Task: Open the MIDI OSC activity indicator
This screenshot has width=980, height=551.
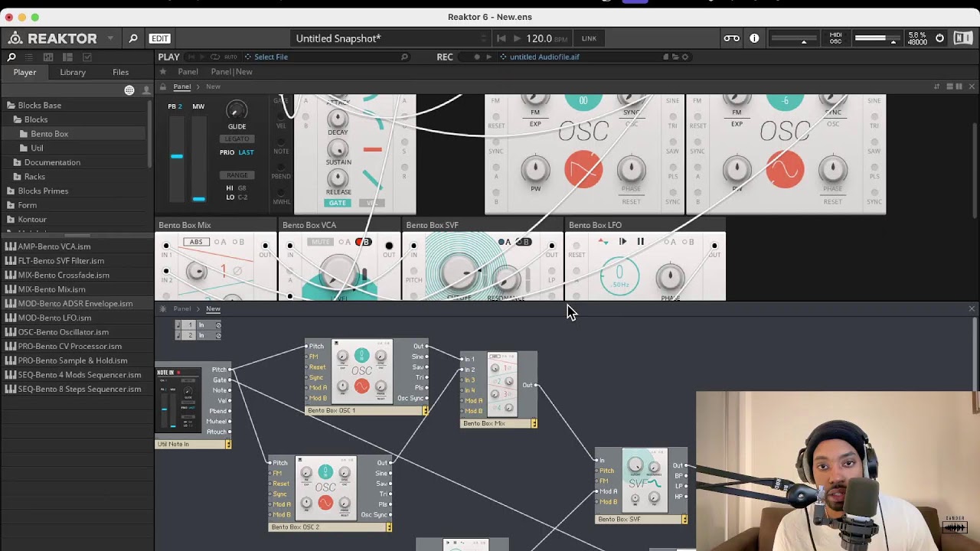Action: click(835, 38)
